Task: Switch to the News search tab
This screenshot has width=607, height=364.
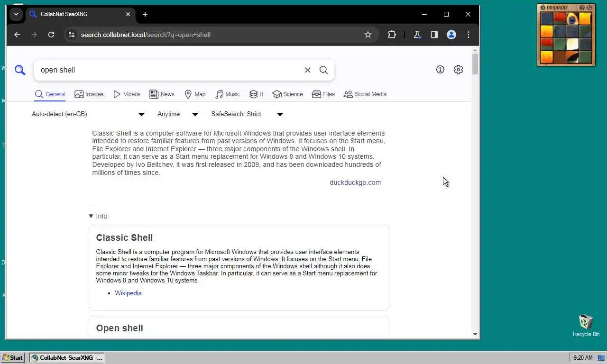Action: 162,94
